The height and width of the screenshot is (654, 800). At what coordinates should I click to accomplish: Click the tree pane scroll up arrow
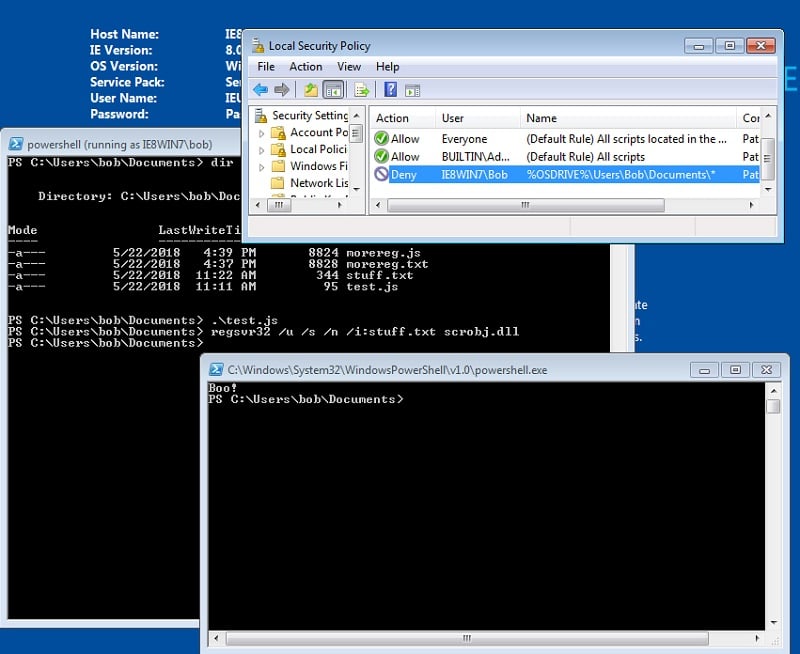tap(357, 116)
